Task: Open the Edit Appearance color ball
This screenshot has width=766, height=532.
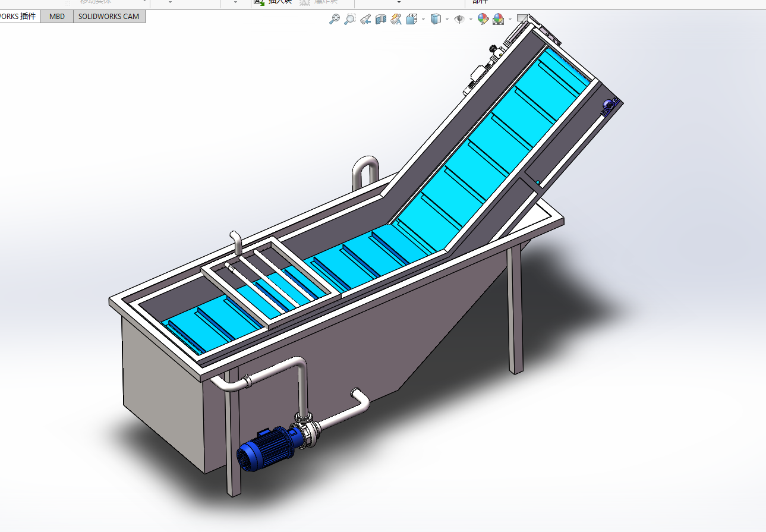Action: tap(483, 19)
